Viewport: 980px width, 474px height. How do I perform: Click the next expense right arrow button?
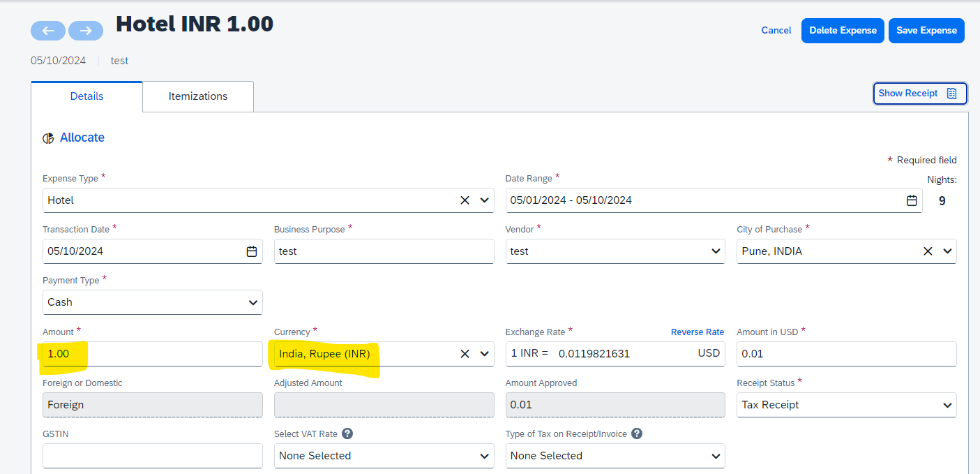pyautogui.click(x=86, y=31)
